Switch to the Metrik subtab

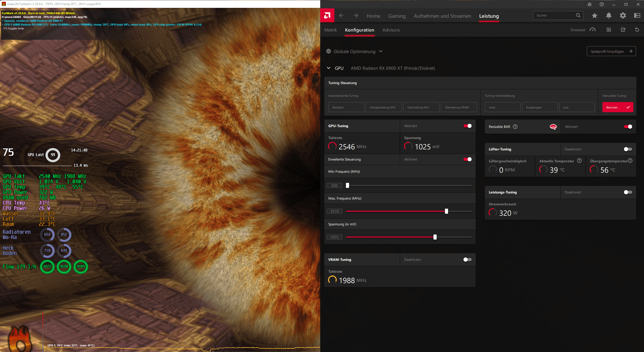[x=331, y=30]
